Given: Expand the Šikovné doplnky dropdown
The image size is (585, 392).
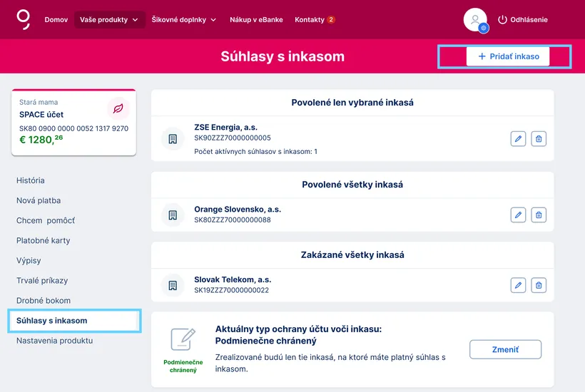Looking at the screenshot, I should [183, 20].
